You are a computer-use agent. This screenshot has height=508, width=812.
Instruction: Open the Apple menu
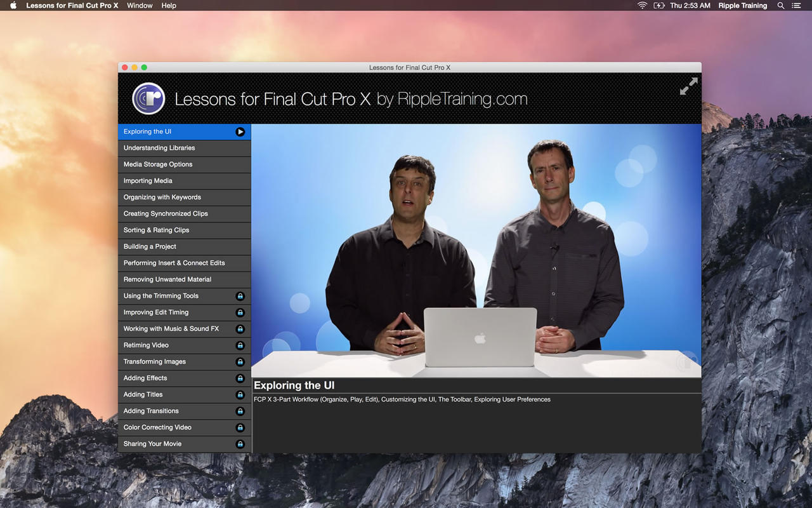coord(13,5)
